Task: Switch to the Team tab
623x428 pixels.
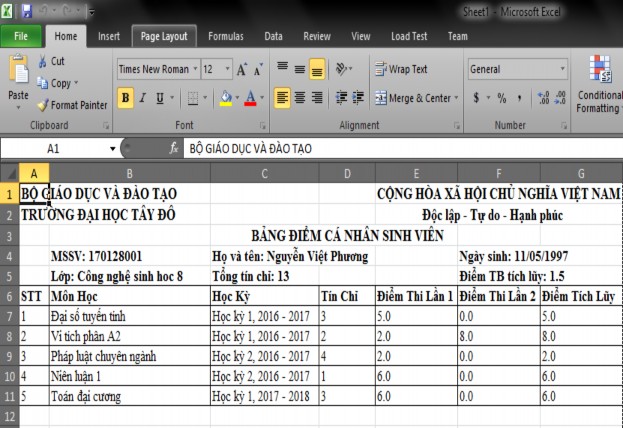Action: coord(458,37)
